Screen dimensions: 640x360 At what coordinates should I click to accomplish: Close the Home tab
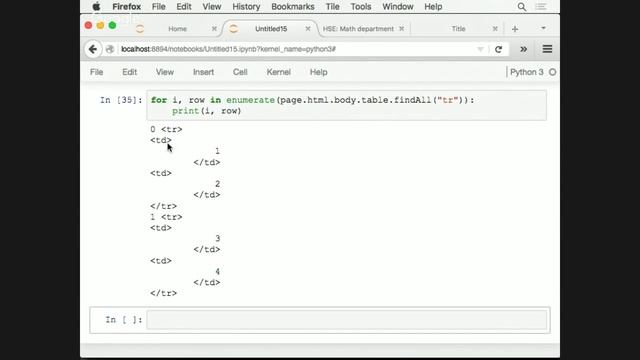(x=214, y=29)
